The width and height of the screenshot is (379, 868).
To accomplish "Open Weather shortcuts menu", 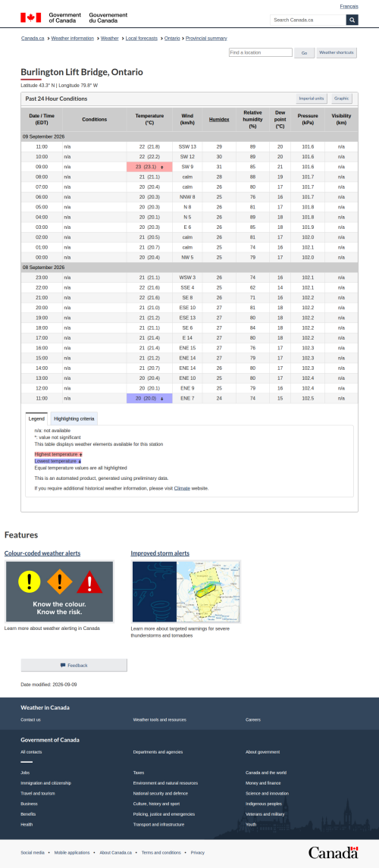I will 337,52.
